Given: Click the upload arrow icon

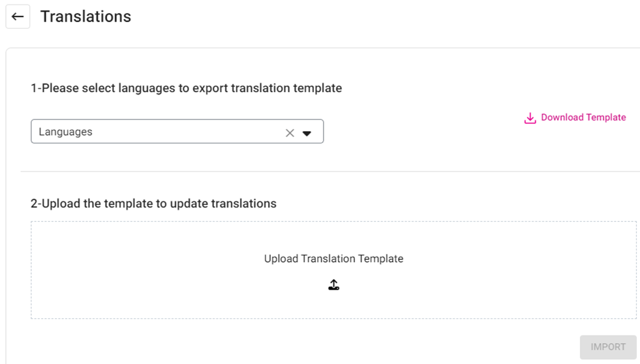Looking at the screenshot, I should [333, 284].
